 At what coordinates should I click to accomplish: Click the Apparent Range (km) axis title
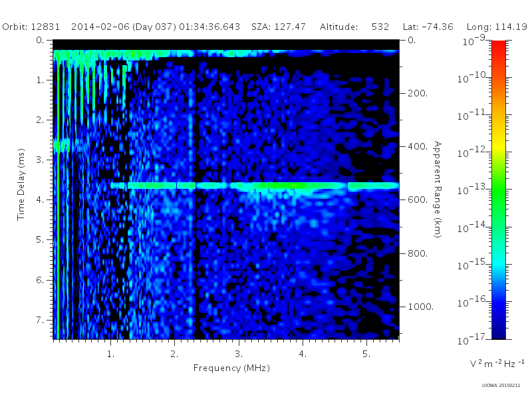[438, 190]
